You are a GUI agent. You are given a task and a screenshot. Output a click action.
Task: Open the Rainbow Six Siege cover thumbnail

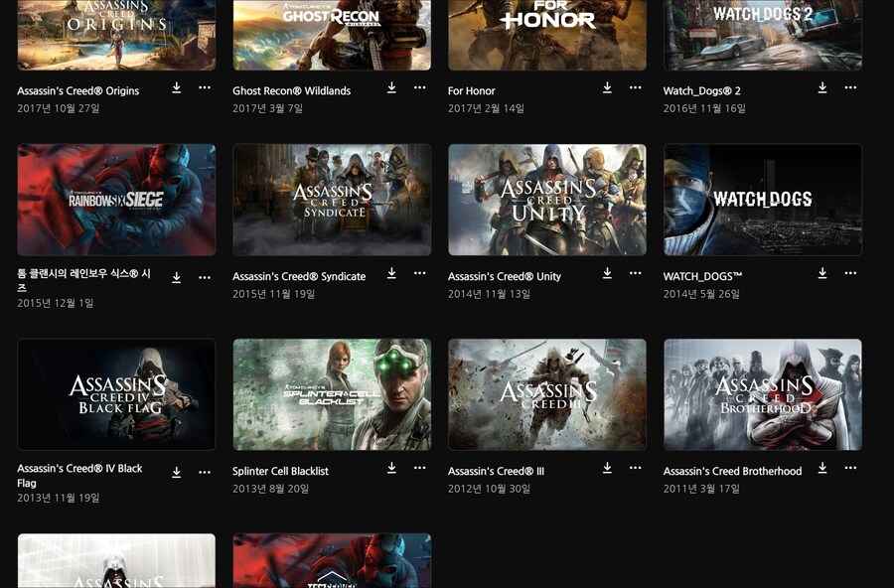(x=116, y=200)
